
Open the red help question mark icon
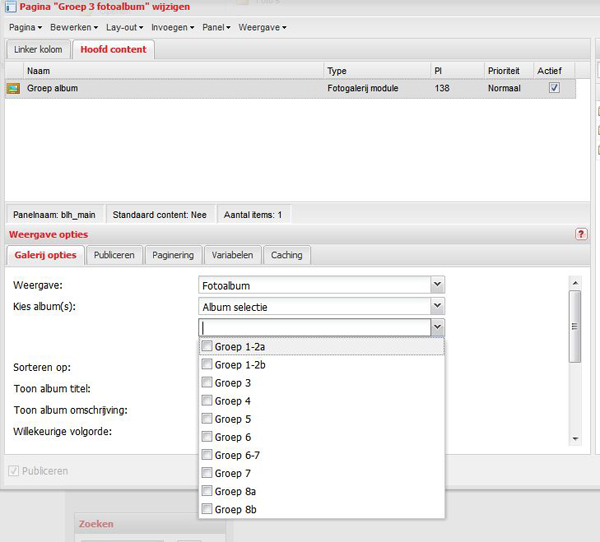pos(581,234)
